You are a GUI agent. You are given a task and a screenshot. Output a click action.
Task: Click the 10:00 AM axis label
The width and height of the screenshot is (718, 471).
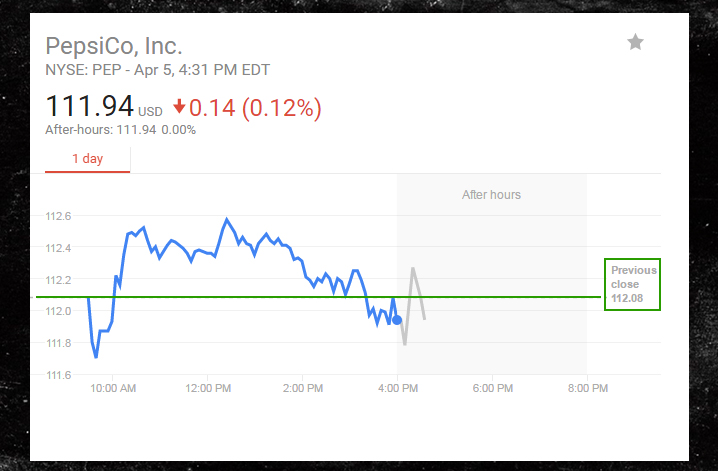click(113, 389)
